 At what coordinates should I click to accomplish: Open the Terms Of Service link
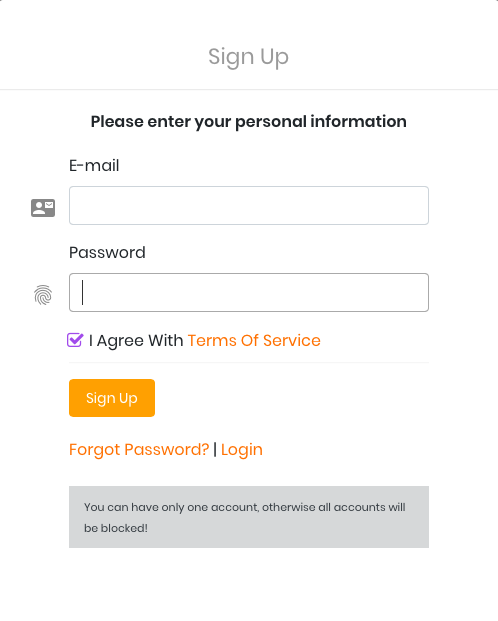[x=254, y=341]
